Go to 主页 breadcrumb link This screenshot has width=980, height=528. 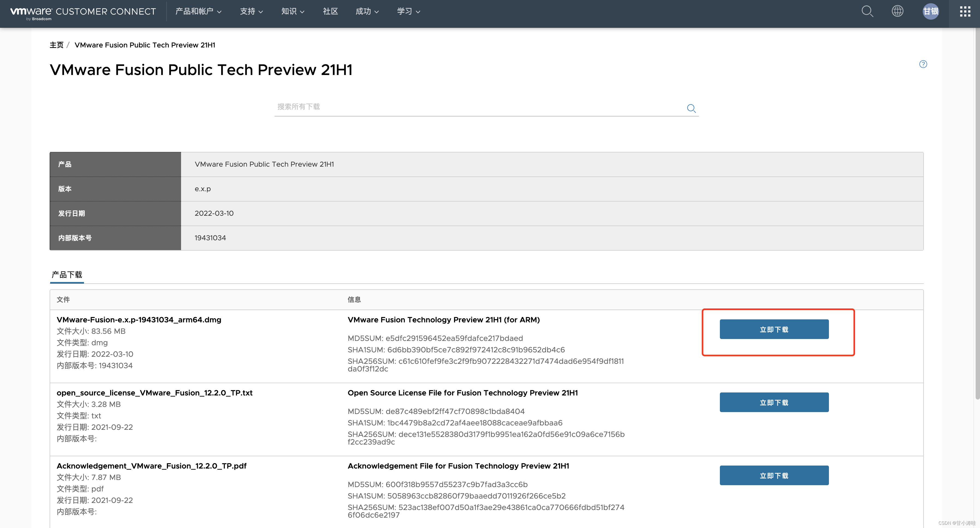coord(56,45)
